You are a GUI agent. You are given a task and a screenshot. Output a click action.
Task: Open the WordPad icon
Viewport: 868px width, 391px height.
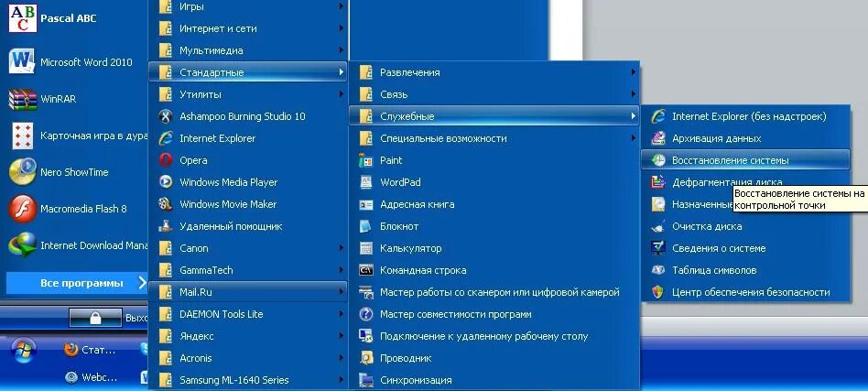coord(366,182)
